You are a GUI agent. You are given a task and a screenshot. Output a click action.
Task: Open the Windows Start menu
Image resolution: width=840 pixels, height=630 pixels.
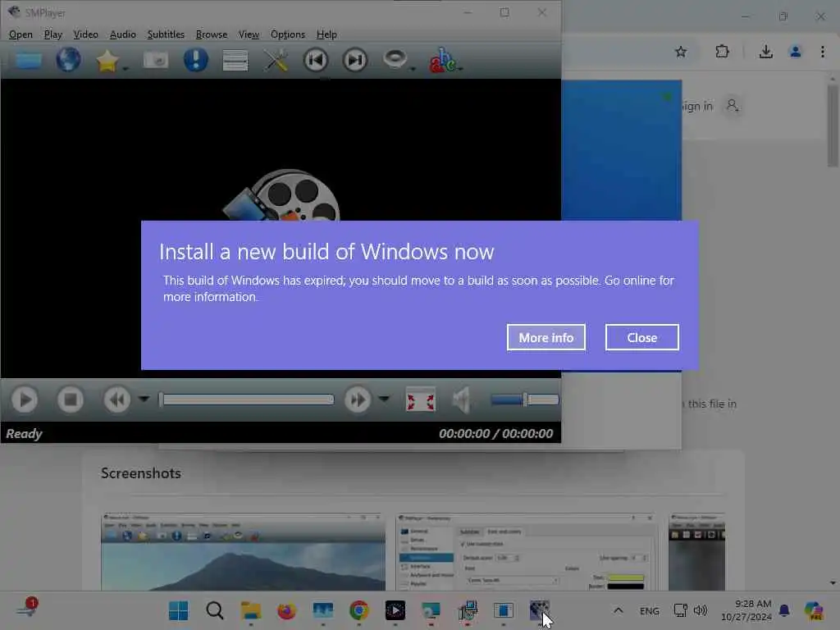178,610
